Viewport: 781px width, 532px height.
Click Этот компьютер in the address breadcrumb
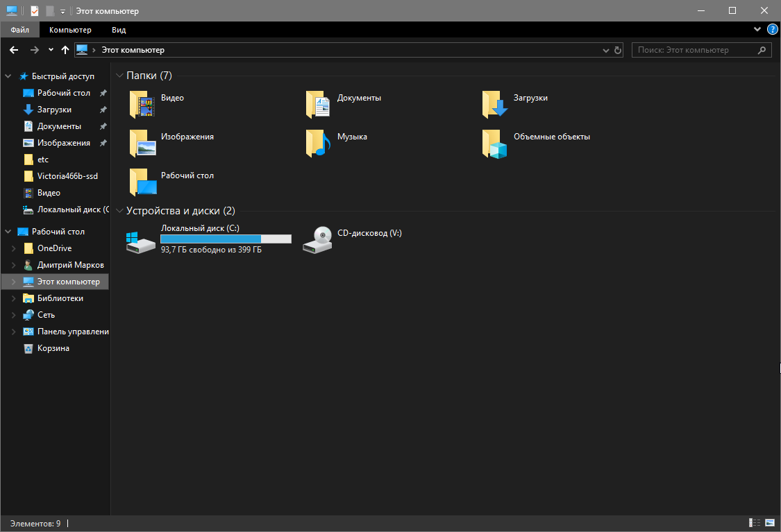tap(133, 50)
